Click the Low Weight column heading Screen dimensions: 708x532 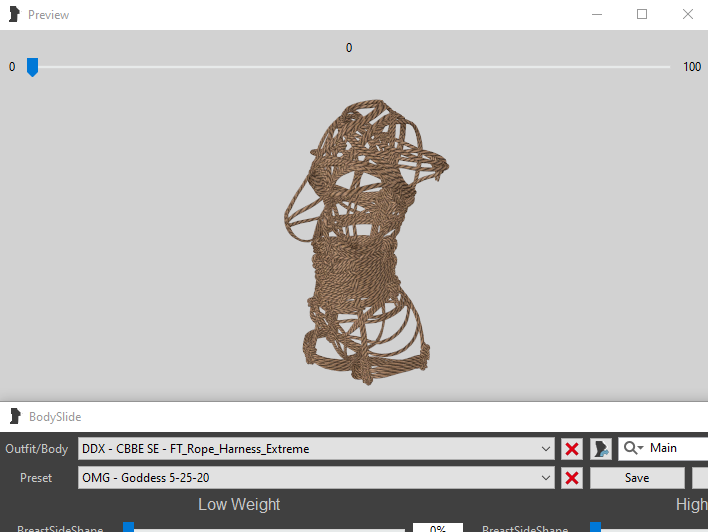239,504
